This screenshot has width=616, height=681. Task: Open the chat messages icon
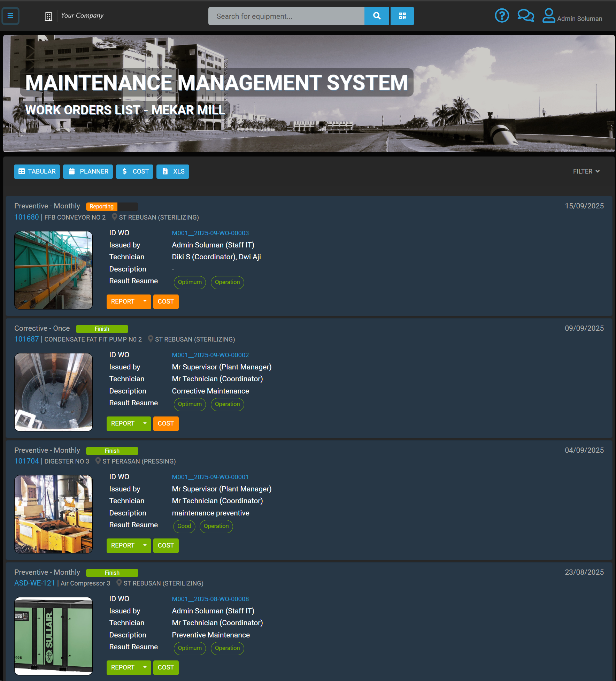[525, 16]
